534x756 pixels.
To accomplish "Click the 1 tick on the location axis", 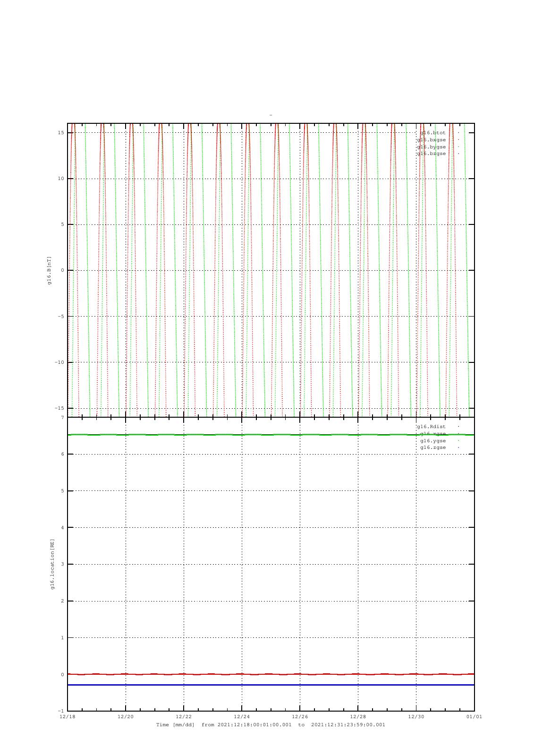I will click(x=62, y=638).
